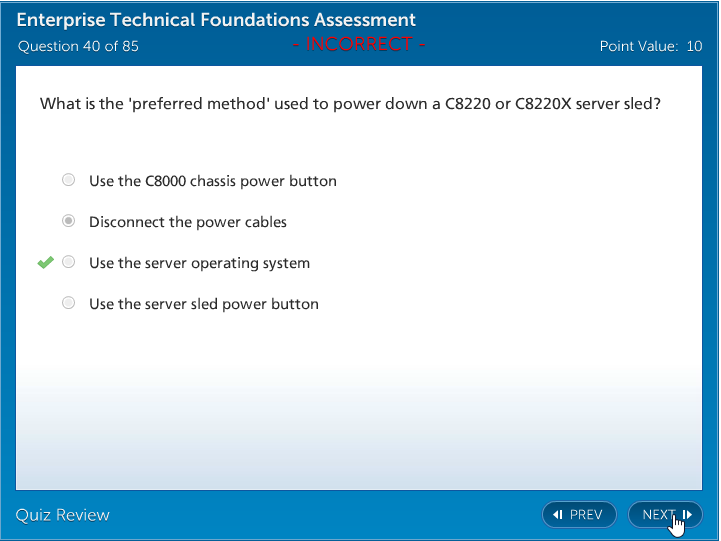Click the 'Use the C8000 chassis power button' text

pos(212,182)
